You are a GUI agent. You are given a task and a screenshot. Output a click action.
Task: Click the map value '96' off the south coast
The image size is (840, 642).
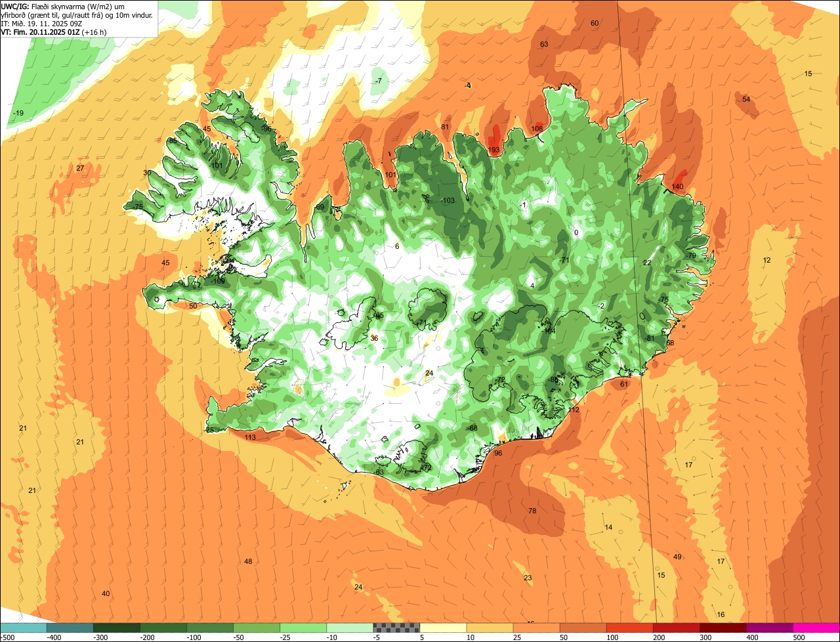point(498,454)
